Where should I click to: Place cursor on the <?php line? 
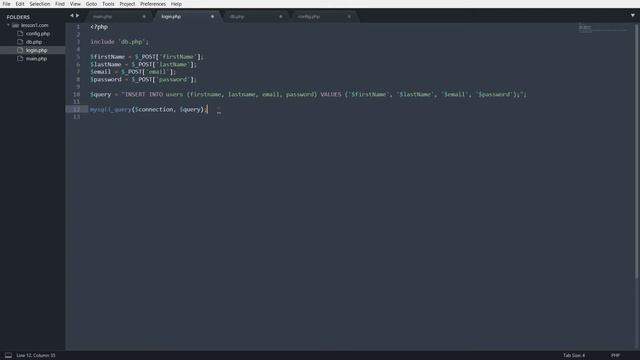99,27
